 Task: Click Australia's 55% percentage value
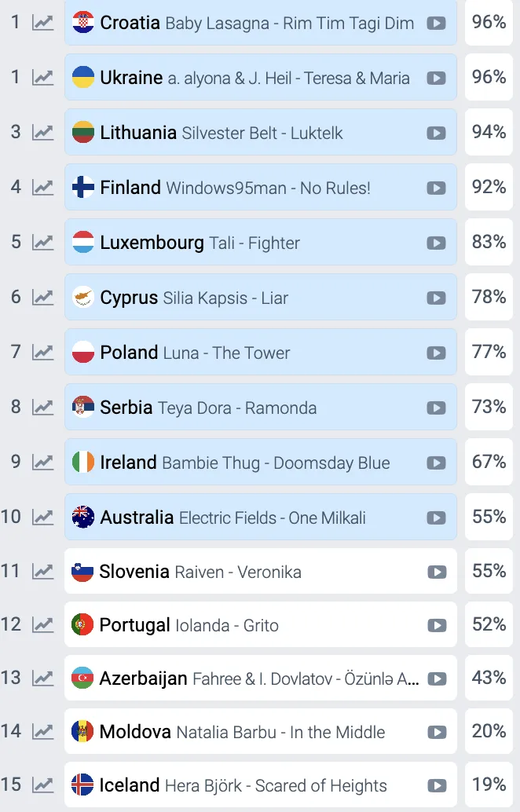pos(489,518)
